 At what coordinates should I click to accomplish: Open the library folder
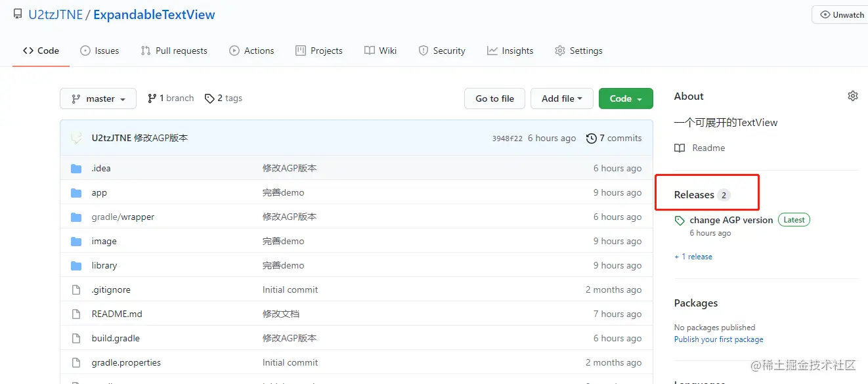coord(104,265)
